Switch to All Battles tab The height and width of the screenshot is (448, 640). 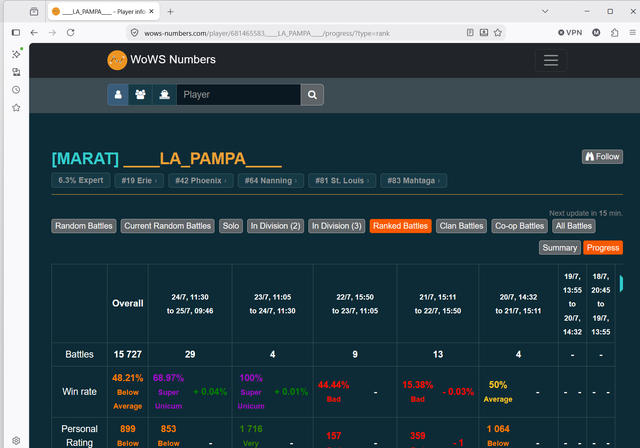point(573,226)
